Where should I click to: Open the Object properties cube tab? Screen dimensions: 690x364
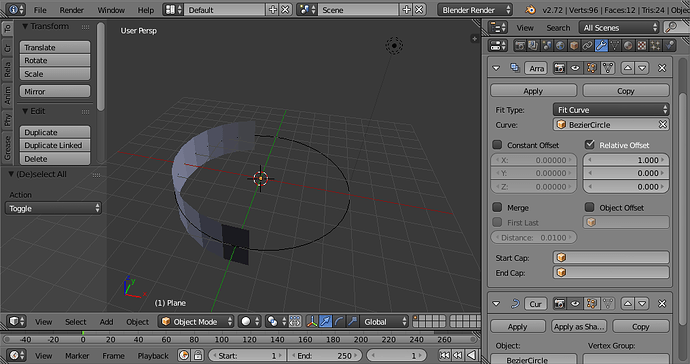[x=574, y=45]
